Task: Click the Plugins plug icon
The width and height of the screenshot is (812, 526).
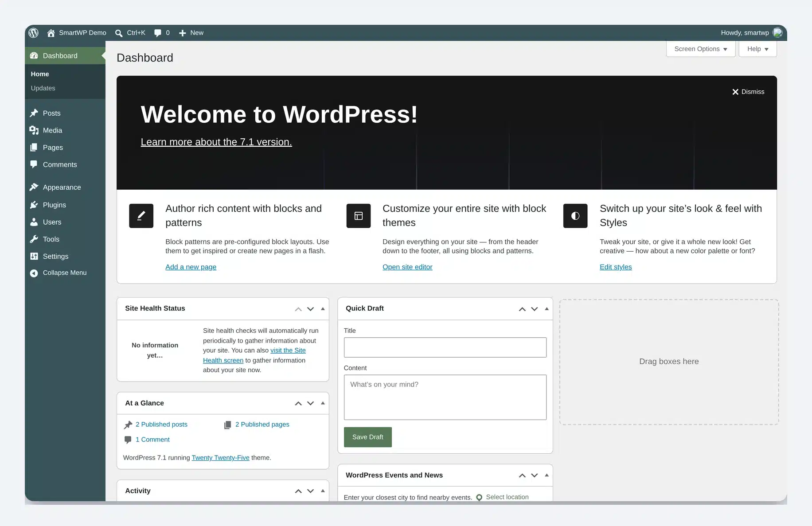Action: (x=34, y=205)
